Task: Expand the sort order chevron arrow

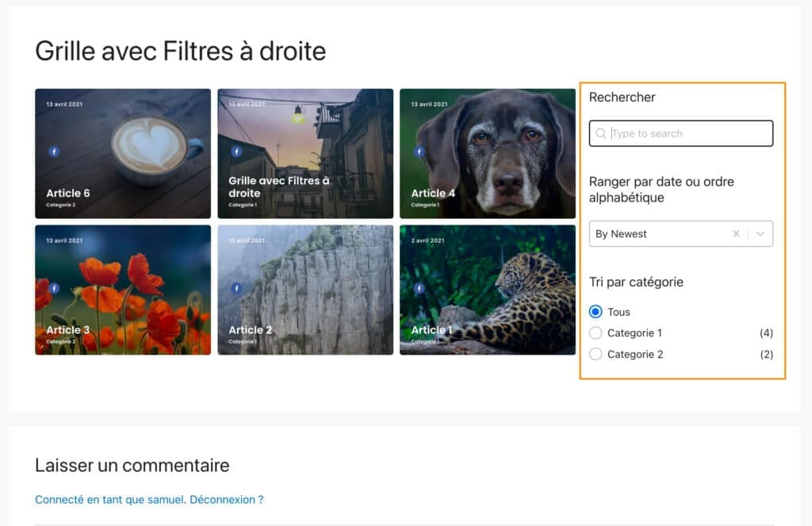Action: coord(760,233)
